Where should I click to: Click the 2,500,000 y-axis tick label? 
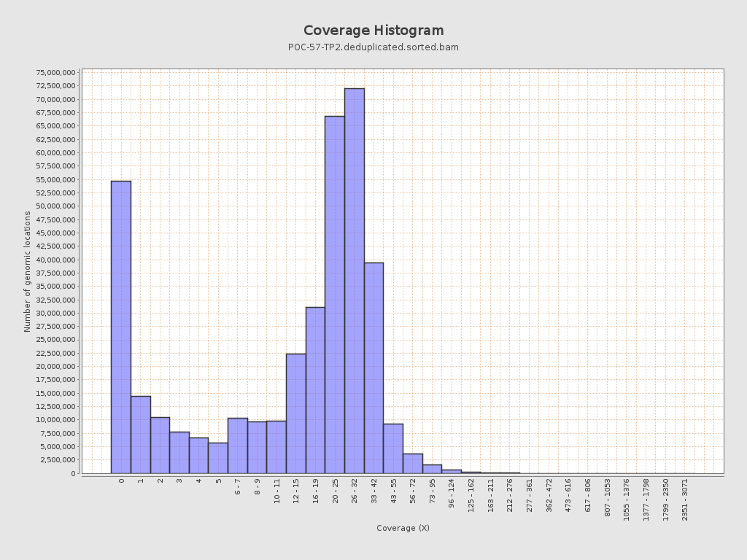pyautogui.click(x=58, y=459)
